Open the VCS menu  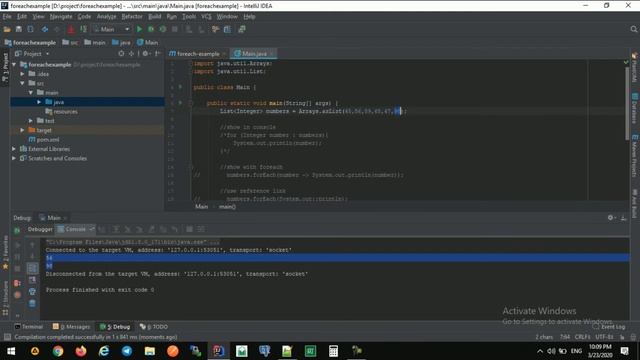coord(206,17)
